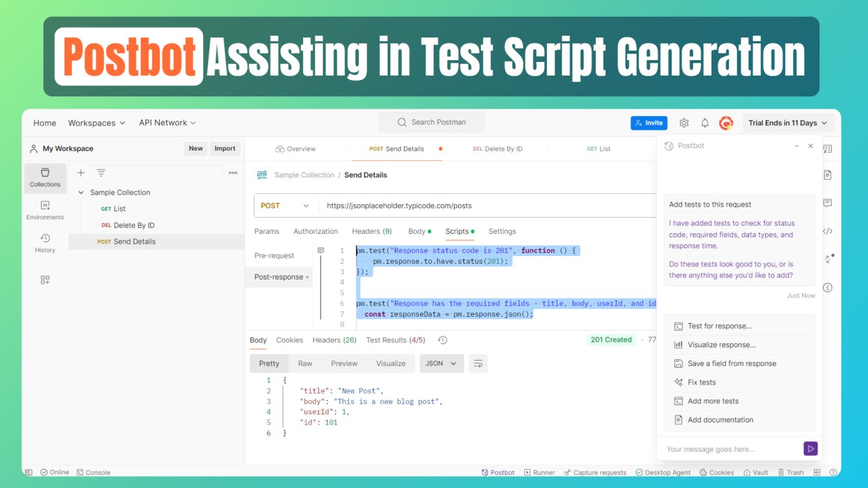Send the Postbot message with the purple arrow

(x=810, y=449)
